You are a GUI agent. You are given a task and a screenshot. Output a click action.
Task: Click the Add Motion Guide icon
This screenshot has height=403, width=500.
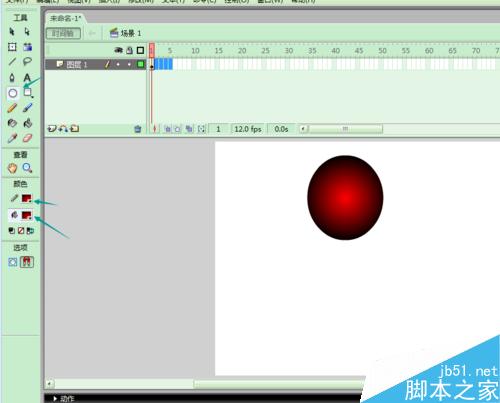point(63,129)
